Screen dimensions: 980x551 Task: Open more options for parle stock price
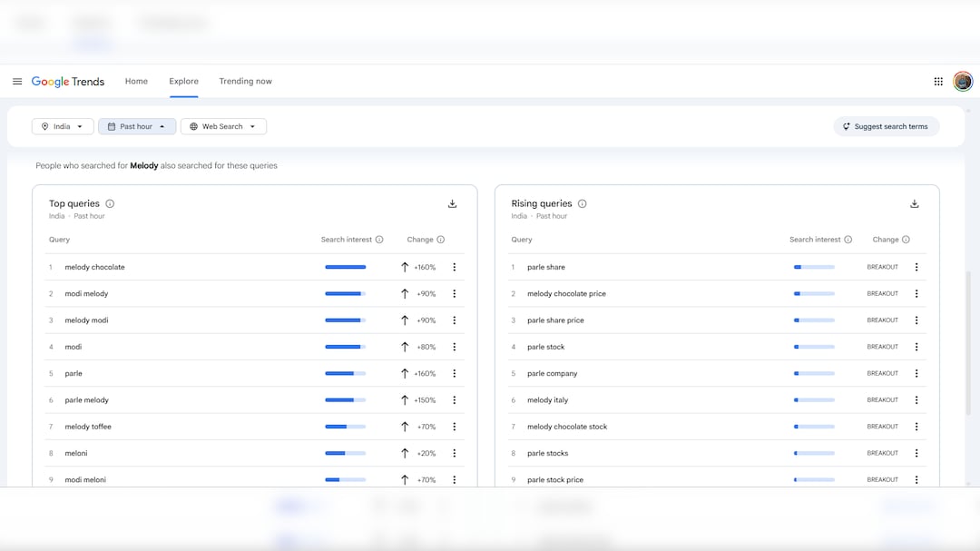click(x=916, y=479)
